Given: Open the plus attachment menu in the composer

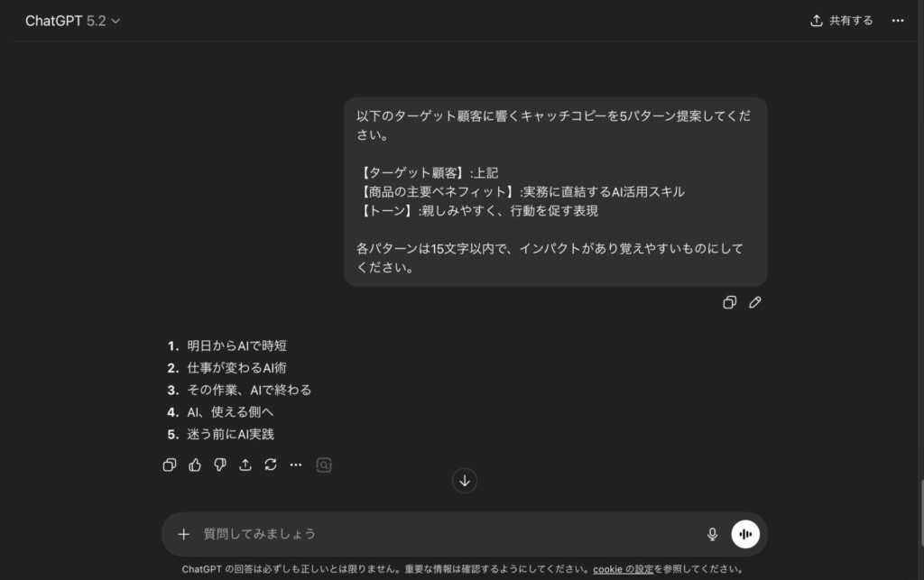Looking at the screenshot, I should tap(184, 534).
